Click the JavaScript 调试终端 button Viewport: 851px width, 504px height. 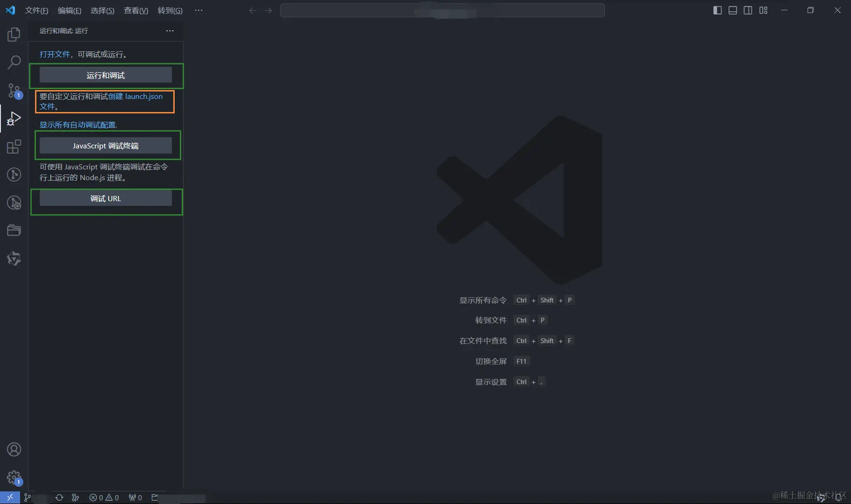pos(106,146)
